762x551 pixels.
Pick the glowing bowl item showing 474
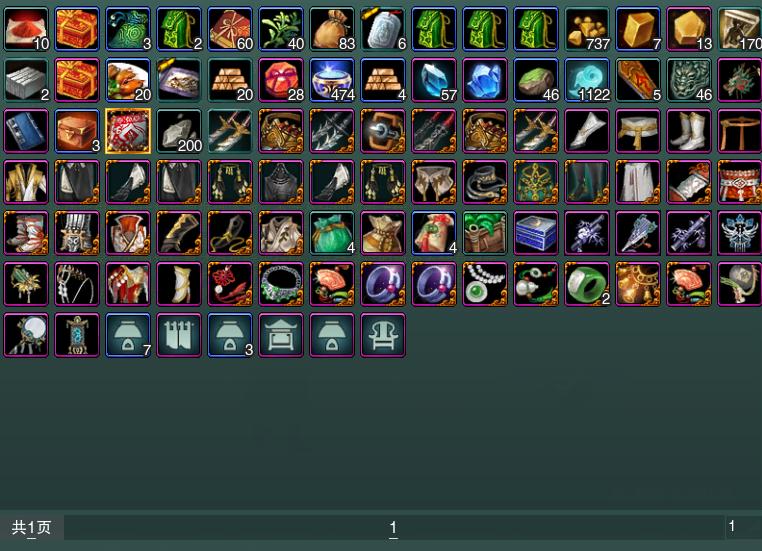tap(332, 80)
